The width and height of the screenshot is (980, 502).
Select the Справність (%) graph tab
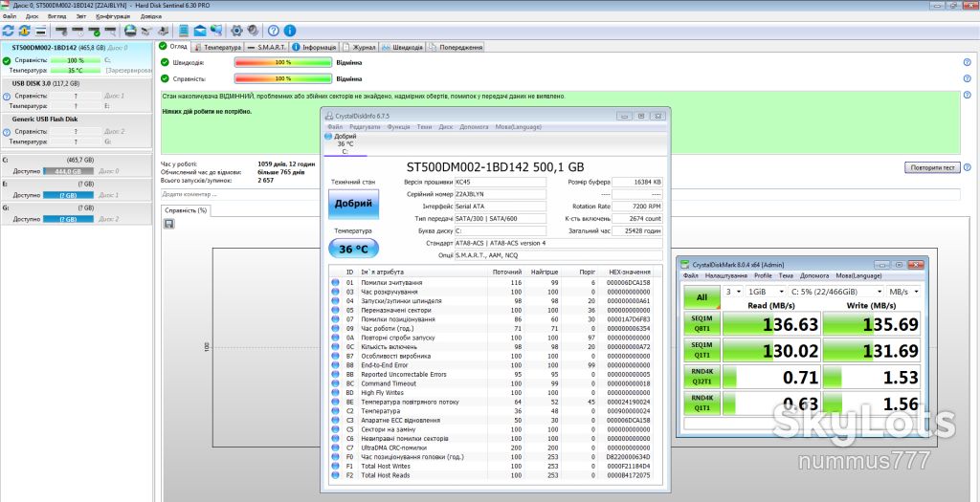click(x=186, y=210)
